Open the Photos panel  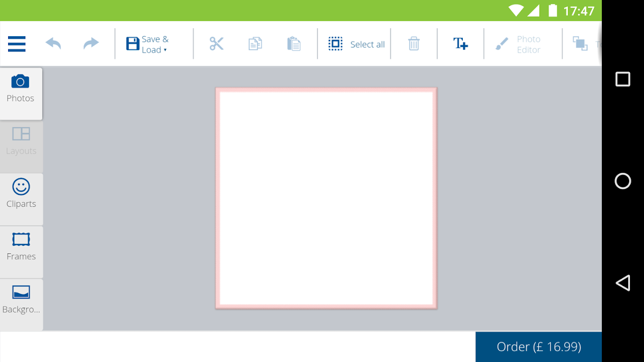point(21,94)
